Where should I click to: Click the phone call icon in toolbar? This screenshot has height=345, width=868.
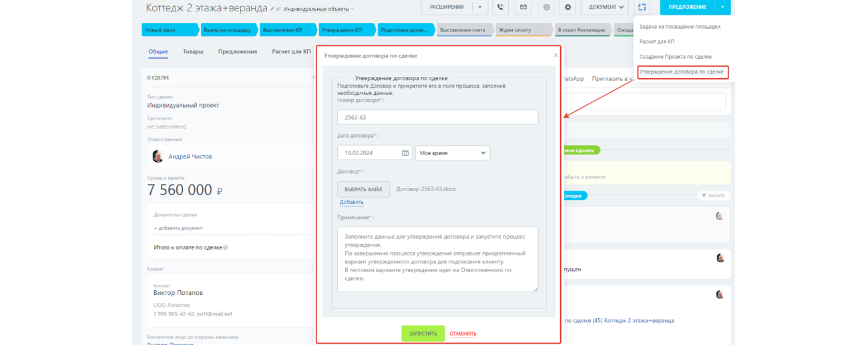pos(500,7)
